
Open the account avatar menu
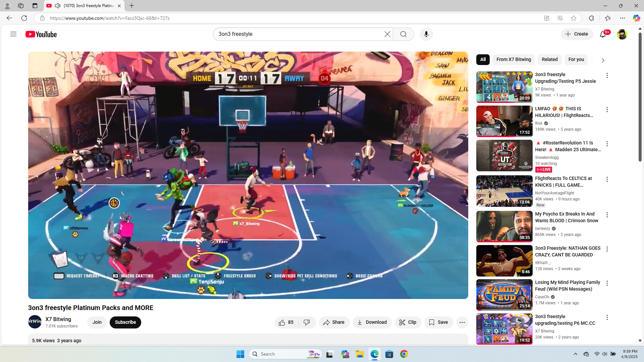click(622, 34)
